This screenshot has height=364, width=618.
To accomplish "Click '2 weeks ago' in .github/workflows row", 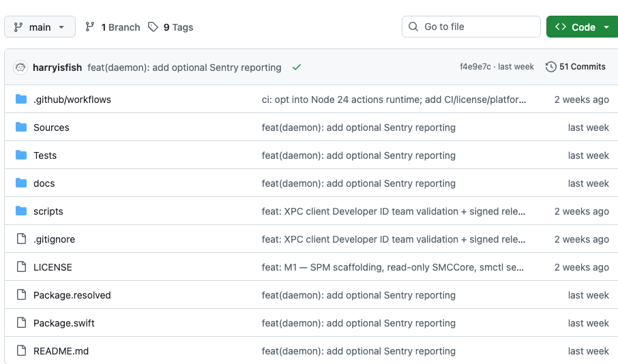I will (x=582, y=100).
